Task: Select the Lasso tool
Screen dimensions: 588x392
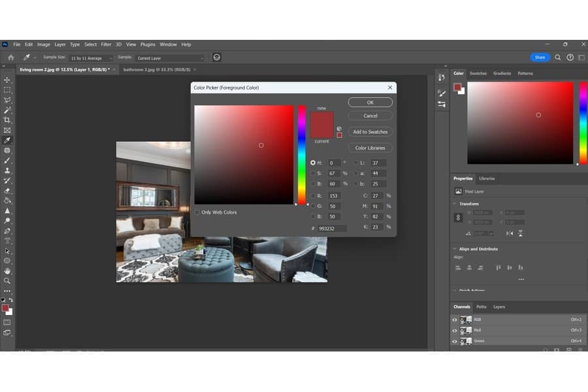Action: (x=7, y=100)
